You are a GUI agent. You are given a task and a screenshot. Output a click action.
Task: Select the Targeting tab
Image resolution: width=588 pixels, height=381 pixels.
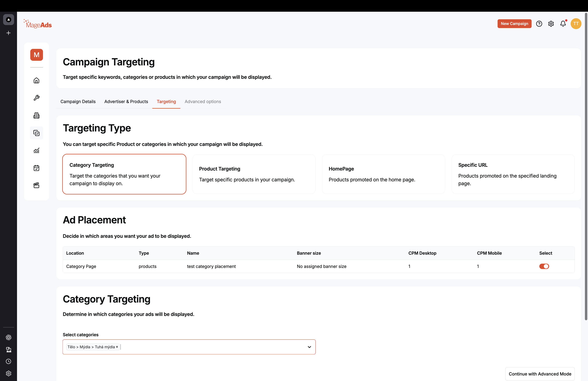(166, 101)
